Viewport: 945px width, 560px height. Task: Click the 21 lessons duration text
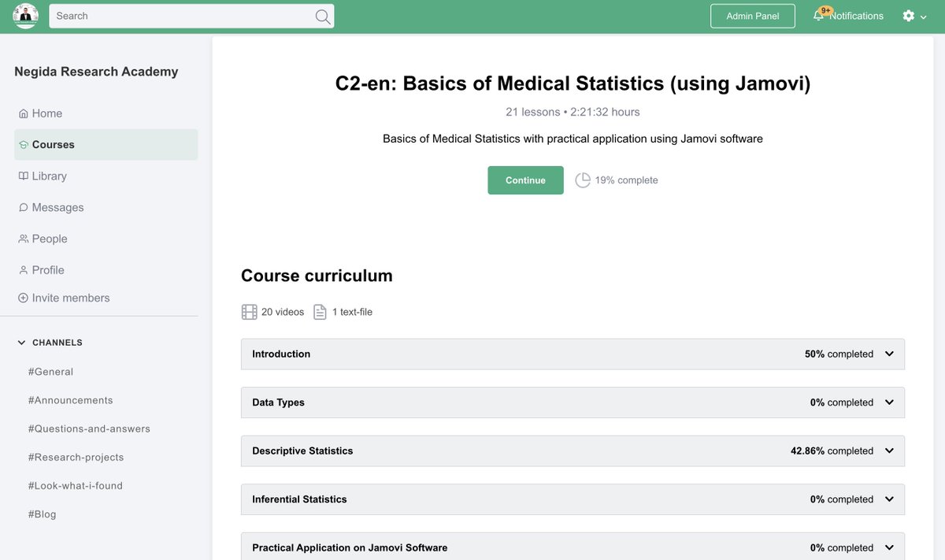coord(573,112)
